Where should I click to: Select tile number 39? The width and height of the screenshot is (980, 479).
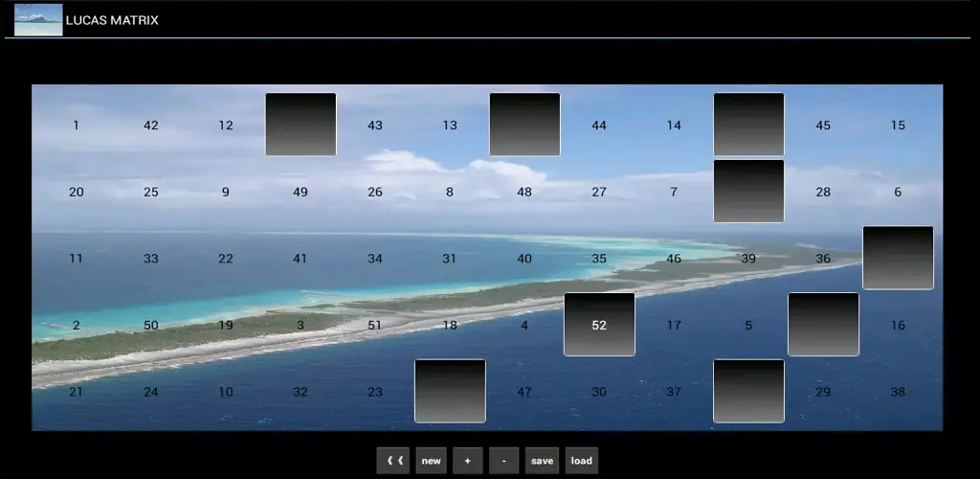[748, 259]
